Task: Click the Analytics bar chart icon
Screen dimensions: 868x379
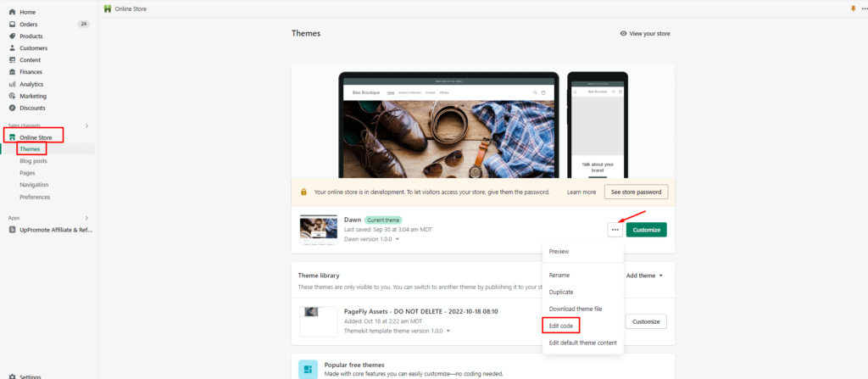Action: (12, 84)
